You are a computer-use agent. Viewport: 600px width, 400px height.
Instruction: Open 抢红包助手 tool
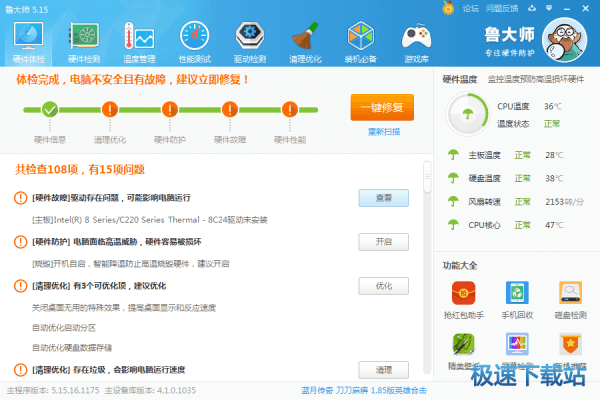pos(463,300)
